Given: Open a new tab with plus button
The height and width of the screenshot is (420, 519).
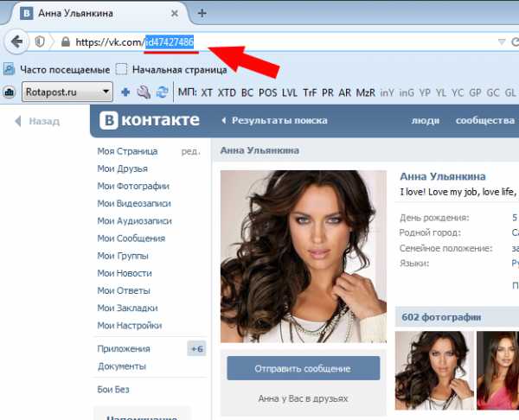Looking at the screenshot, I should [x=202, y=13].
